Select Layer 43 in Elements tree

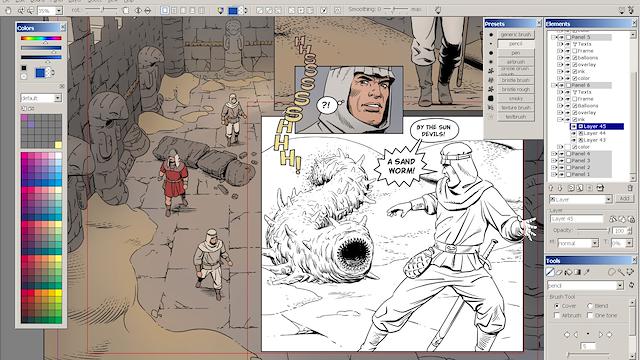[x=595, y=140]
